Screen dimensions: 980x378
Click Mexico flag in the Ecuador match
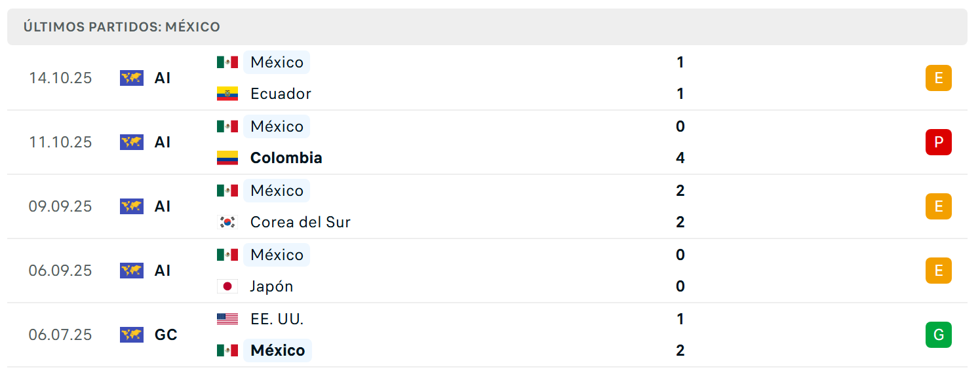coord(227,62)
